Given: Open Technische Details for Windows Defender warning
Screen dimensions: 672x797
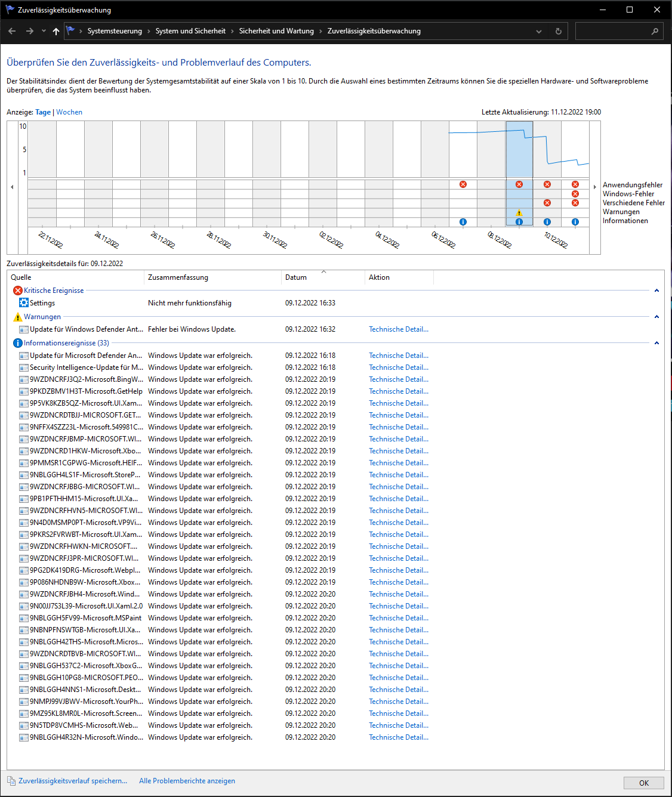Looking at the screenshot, I should [399, 329].
